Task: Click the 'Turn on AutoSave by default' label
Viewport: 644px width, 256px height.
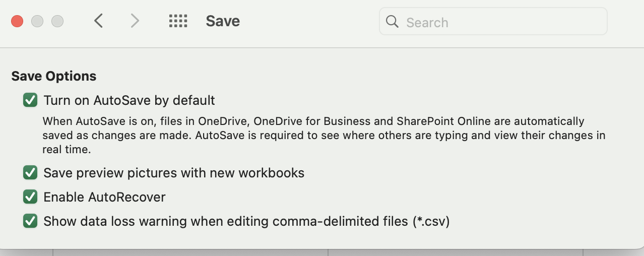Action: (x=129, y=100)
